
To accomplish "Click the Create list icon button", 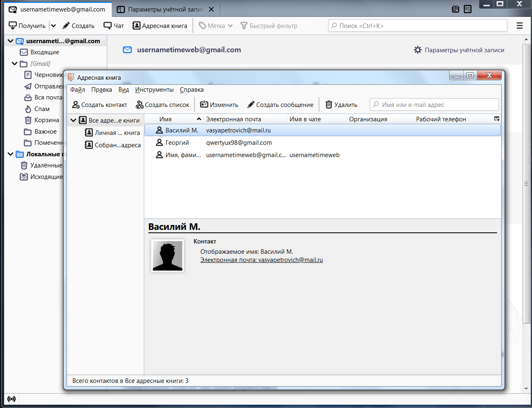I will tap(140, 105).
